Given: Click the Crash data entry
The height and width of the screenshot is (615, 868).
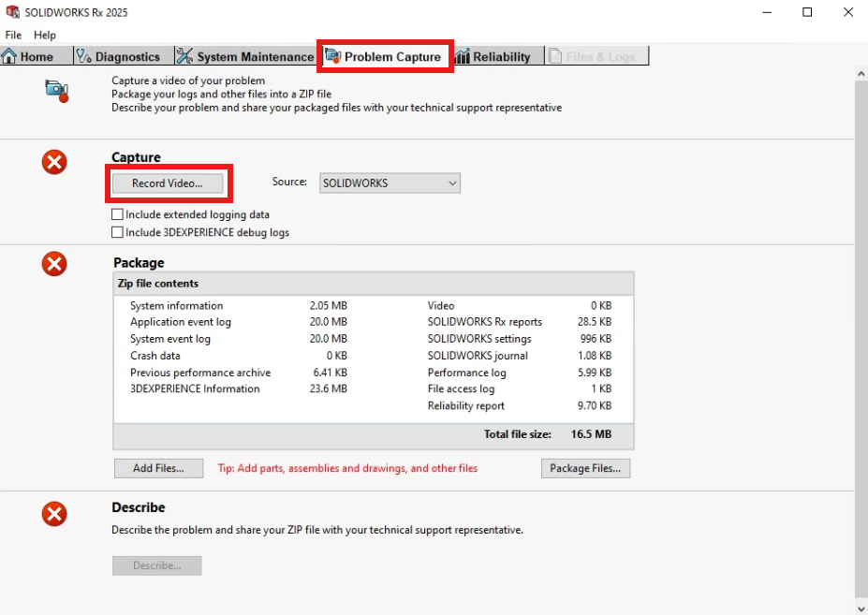Looking at the screenshot, I should point(155,356).
